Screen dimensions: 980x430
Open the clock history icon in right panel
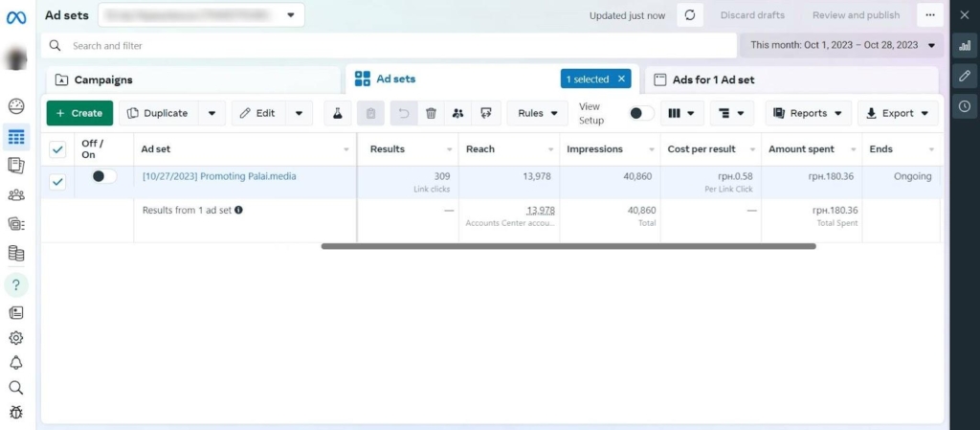[x=965, y=106]
